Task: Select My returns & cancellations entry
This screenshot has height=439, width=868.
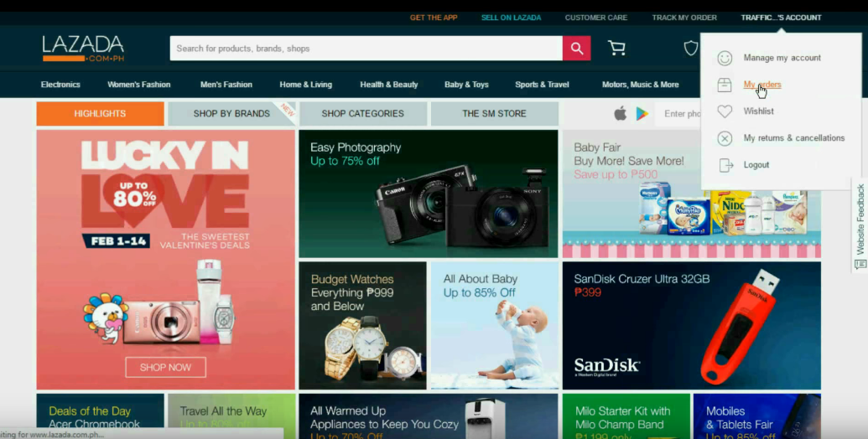Action: tap(794, 137)
